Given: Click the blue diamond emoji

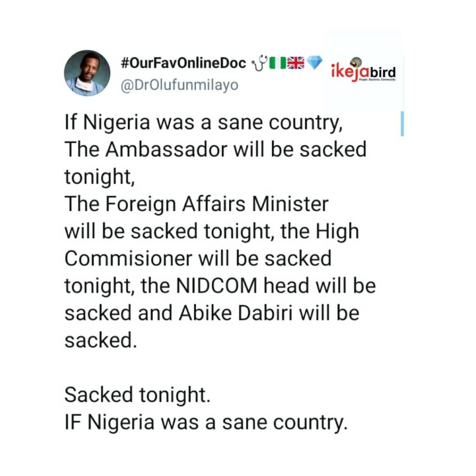Looking at the screenshot, I should pos(315,63).
